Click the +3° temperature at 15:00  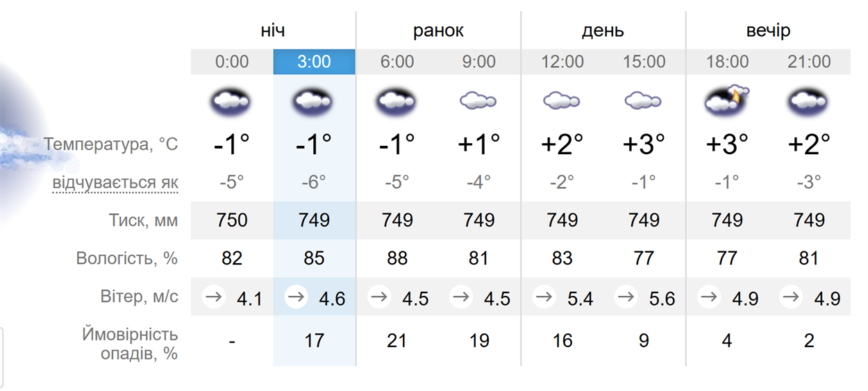coord(644,144)
